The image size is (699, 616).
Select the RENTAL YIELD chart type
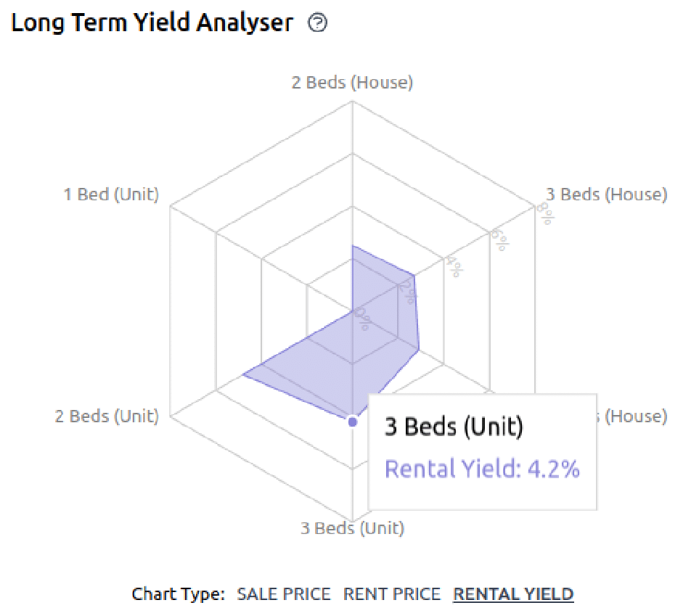tap(513, 594)
